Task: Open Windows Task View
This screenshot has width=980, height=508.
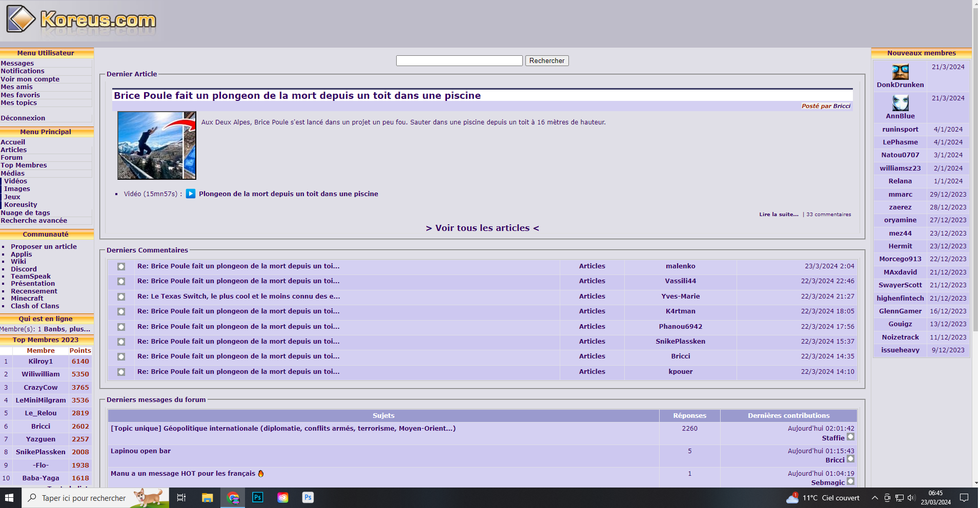Action: coord(181,498)
